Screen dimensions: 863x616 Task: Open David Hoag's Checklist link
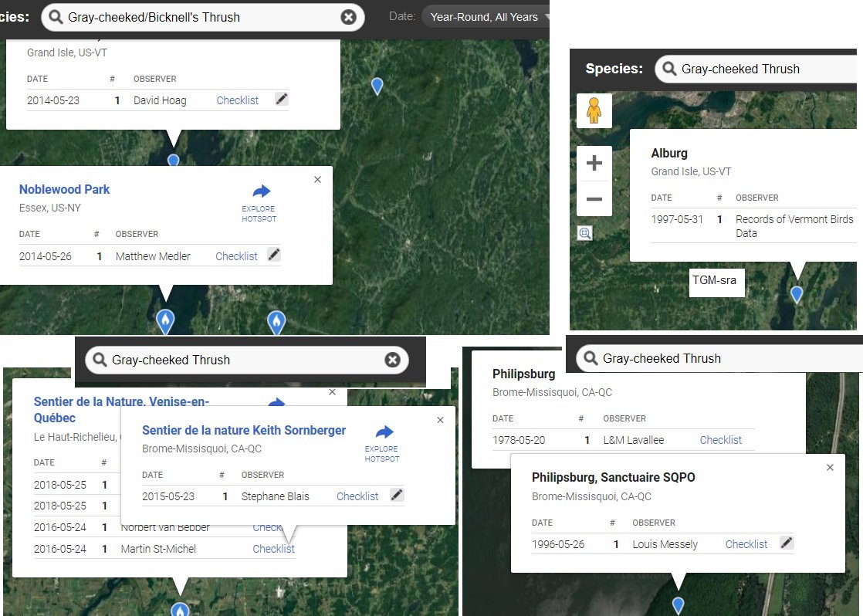[x=237, y=100]
